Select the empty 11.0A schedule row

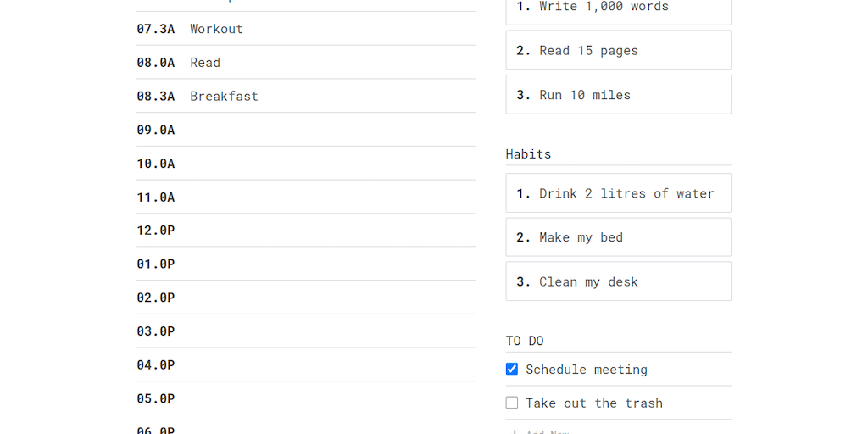tap(331, 198)
